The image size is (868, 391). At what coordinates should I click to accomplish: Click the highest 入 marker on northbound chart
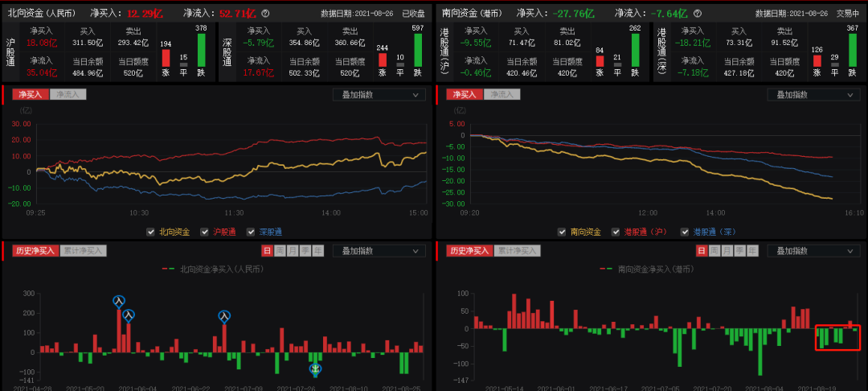pyautogui.click(x=119, y=302)
